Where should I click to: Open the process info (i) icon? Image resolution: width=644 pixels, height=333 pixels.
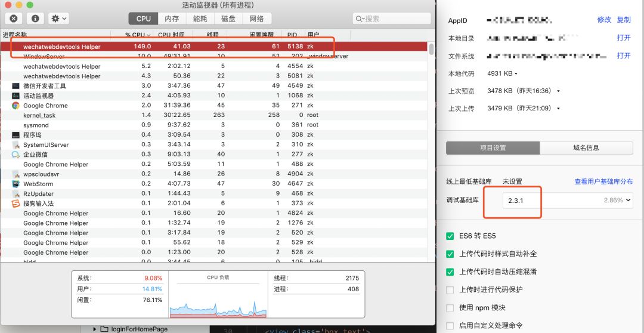pos(35,18)
